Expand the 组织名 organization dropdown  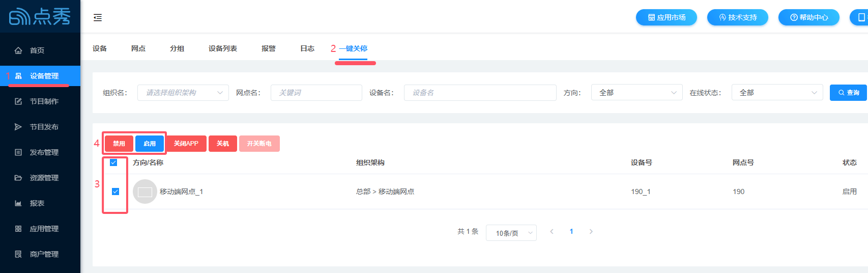(x=183, y=93)
